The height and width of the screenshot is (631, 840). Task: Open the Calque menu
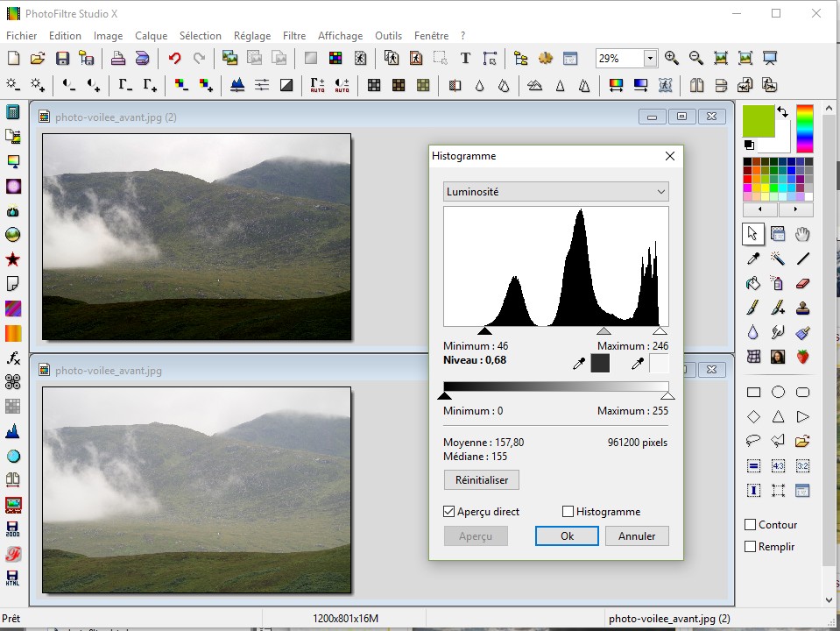[x=151, y=35]
